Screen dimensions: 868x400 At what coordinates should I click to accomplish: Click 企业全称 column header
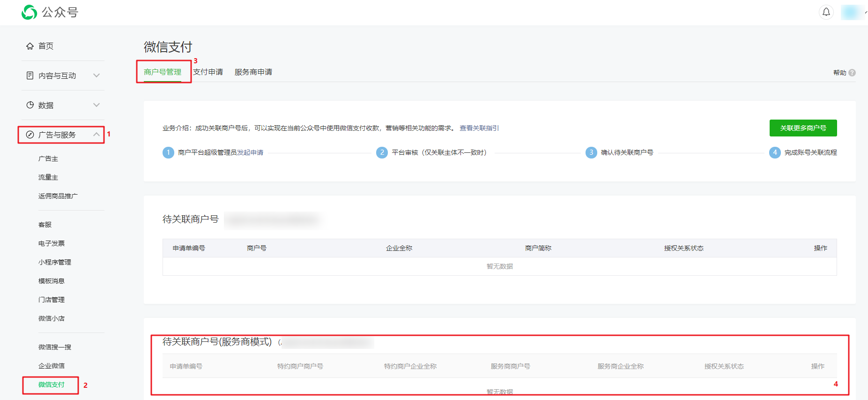click(399, 248)
